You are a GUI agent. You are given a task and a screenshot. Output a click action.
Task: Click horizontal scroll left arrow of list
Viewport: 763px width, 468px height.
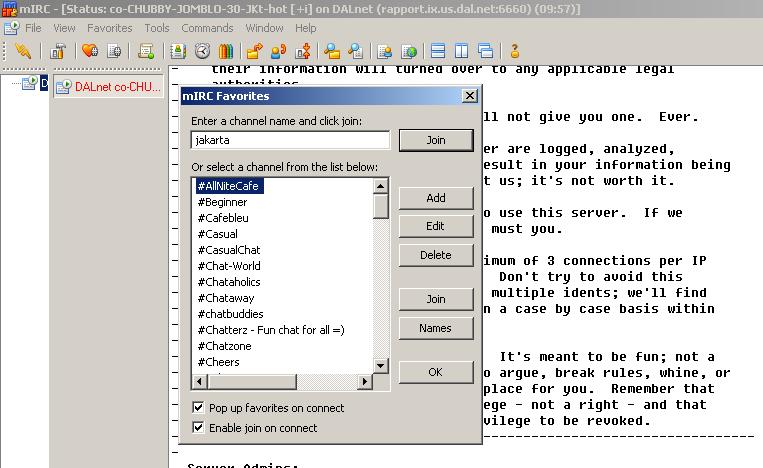click(199, 382)
